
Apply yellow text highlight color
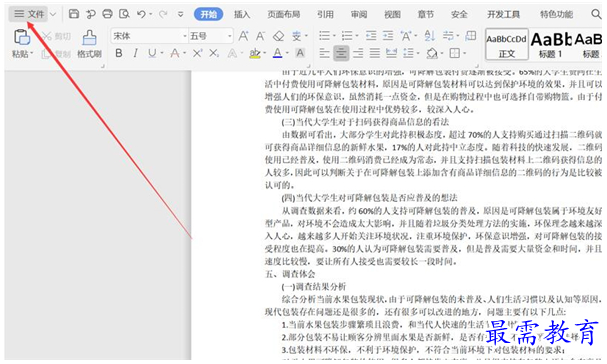[x=255, y=53]
